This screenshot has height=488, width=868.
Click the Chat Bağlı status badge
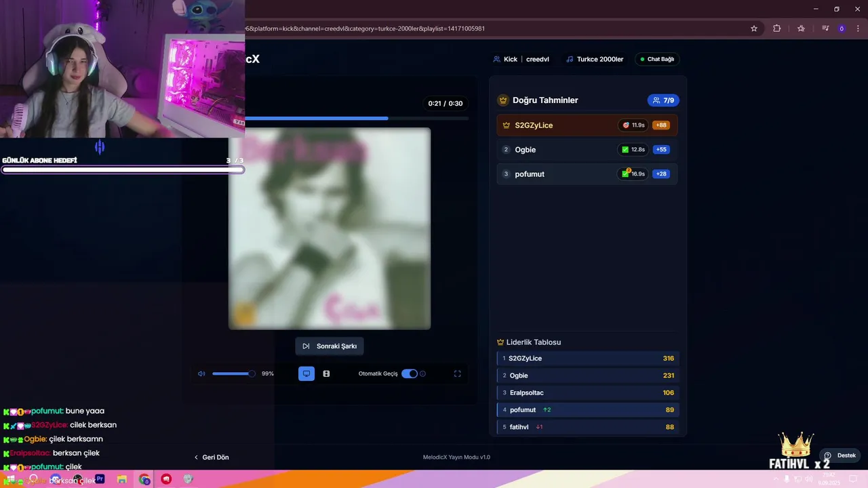click(656, 59)
